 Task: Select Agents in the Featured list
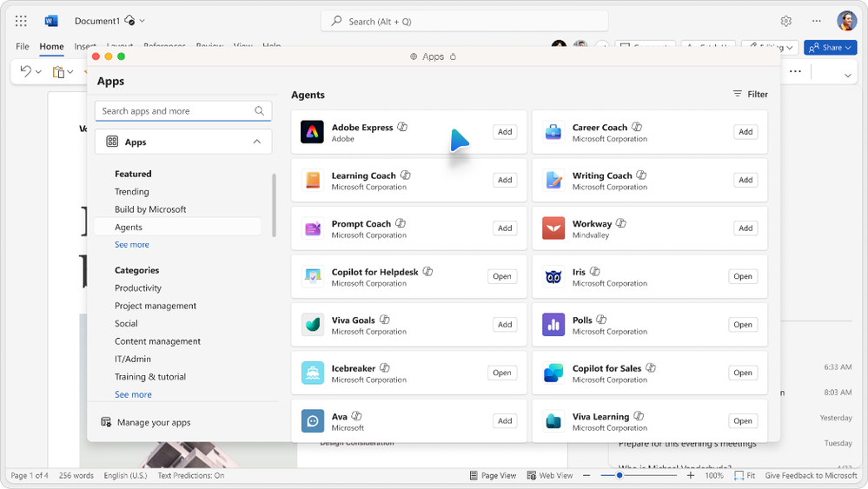(x=129, y=227)
